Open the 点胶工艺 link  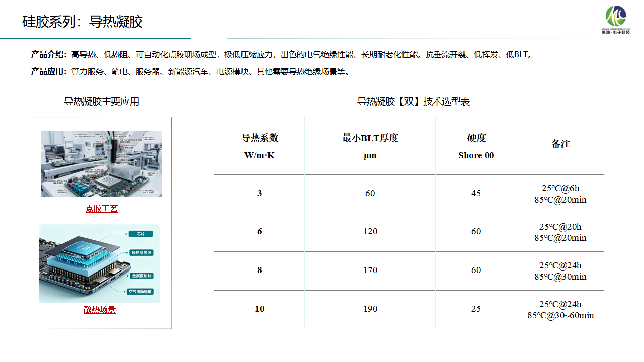(101, 209)
